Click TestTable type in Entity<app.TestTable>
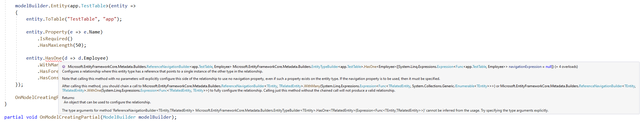 tap(93, 6)
